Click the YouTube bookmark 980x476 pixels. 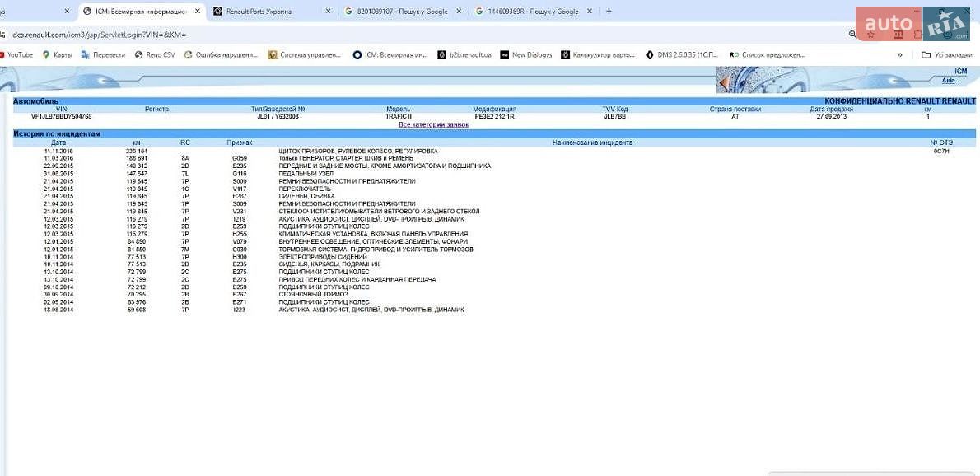click(16, 55)
